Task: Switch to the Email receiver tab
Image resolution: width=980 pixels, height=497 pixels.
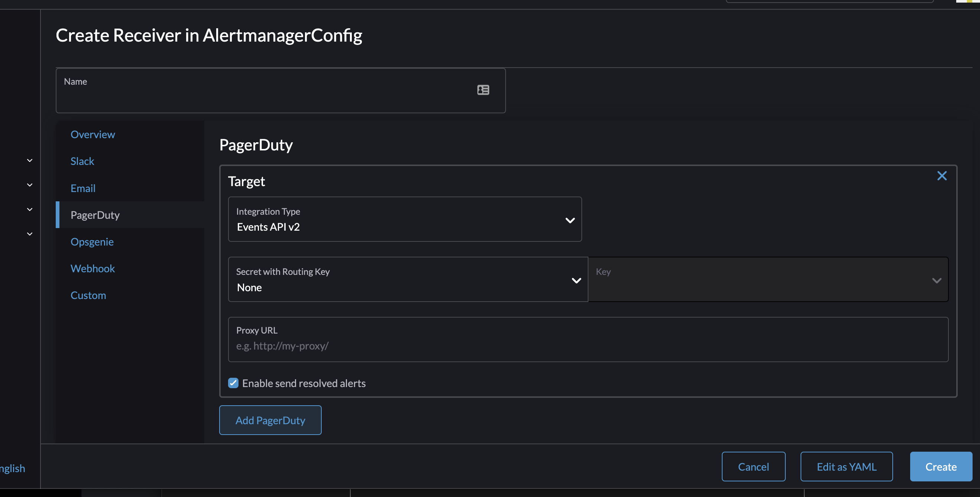Action: click(x=83, y=188)
